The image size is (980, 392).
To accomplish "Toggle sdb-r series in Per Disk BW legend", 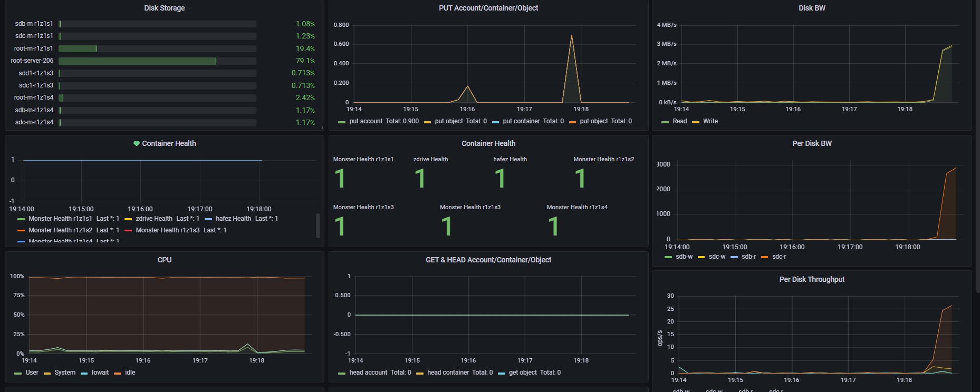I will (748, 257).
